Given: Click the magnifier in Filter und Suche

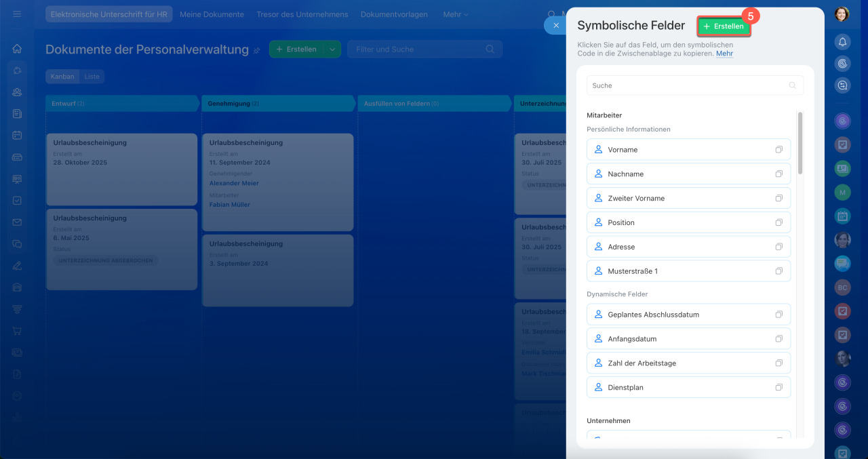Looking at the screenshot, I should [x=490, y=49].
